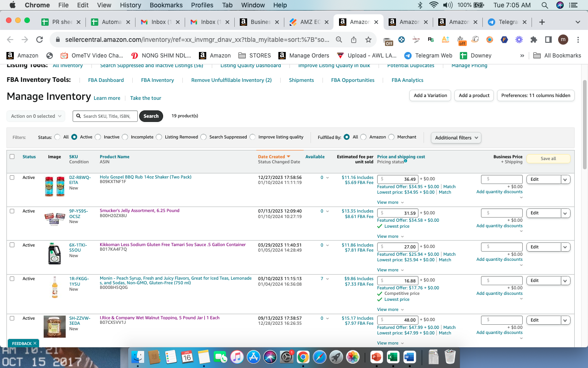Open the Profiles menu in the menu bar
This screenshot has height=368, width=588.
(x=202, y=5)
